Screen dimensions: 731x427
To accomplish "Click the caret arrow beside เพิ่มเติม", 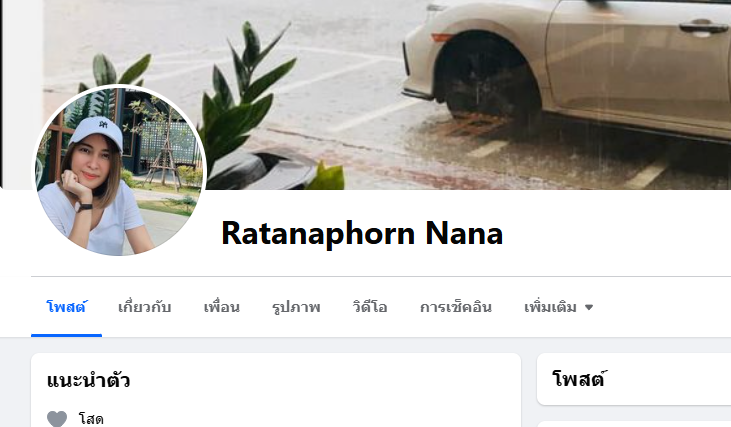I will [589, 307].
